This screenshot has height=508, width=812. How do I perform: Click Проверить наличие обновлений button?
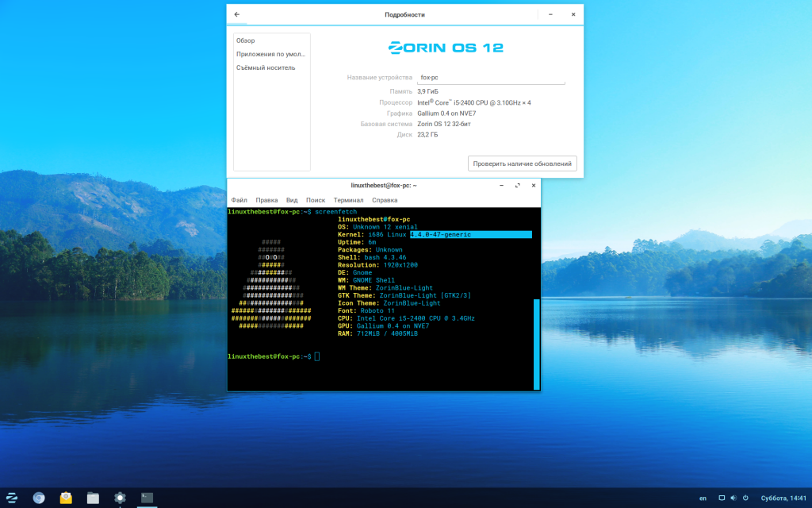522,164
